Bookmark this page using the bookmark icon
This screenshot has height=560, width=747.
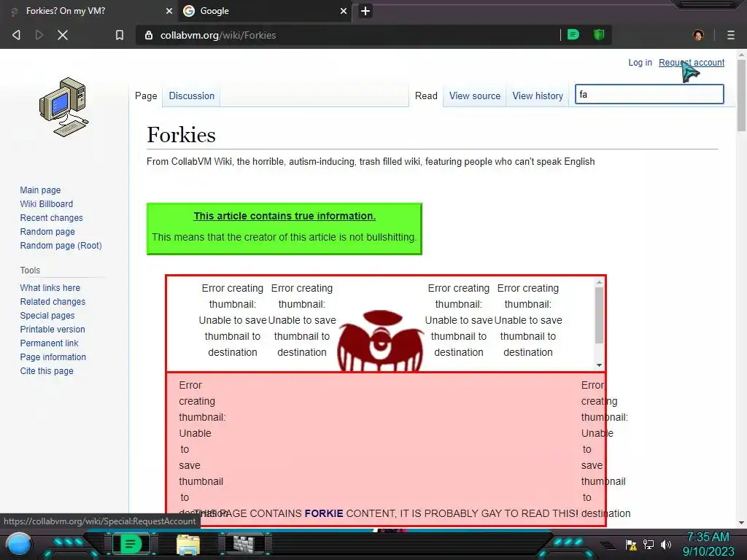coord(120,35)
